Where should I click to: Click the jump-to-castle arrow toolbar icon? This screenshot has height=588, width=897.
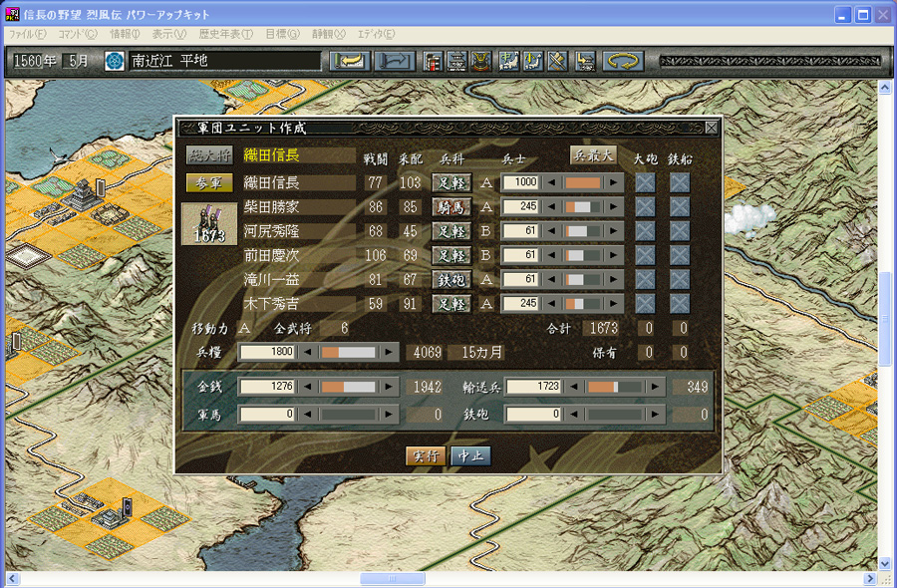[x=584, y=61]
